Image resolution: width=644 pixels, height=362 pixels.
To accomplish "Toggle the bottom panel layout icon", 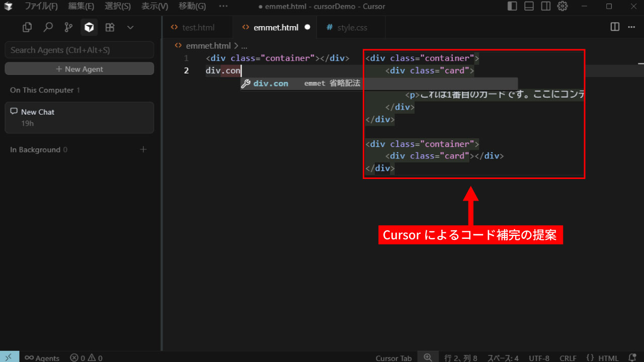I will click(529, 7).
